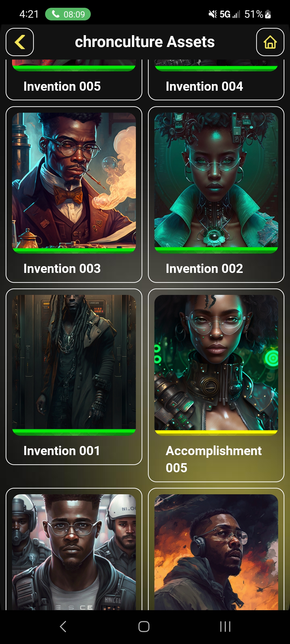This screenshot has height=644, width=290.
Task: Tap the green ongoing call indicator
Action: pos(68,14)
